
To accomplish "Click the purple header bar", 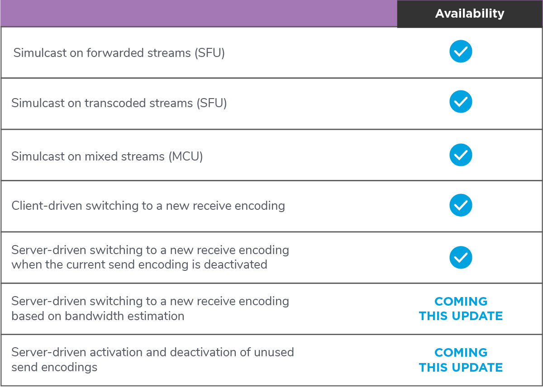I will 199,13.
